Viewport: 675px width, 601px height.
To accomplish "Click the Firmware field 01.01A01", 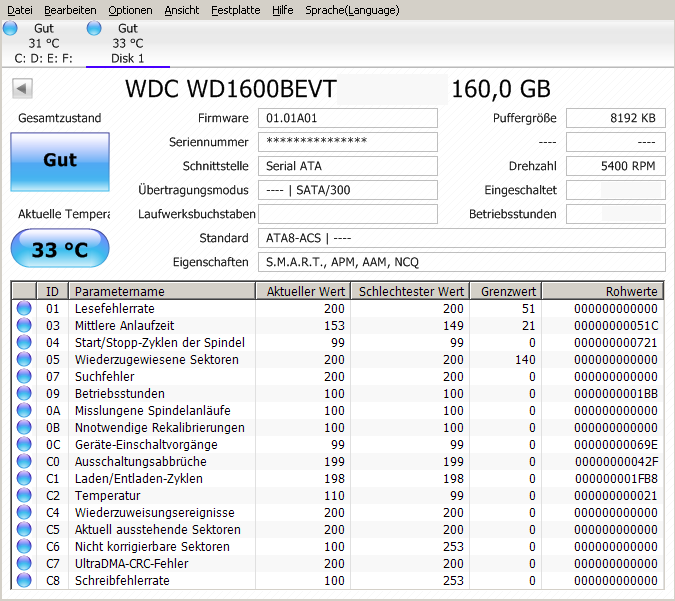I will click(348, 118).
